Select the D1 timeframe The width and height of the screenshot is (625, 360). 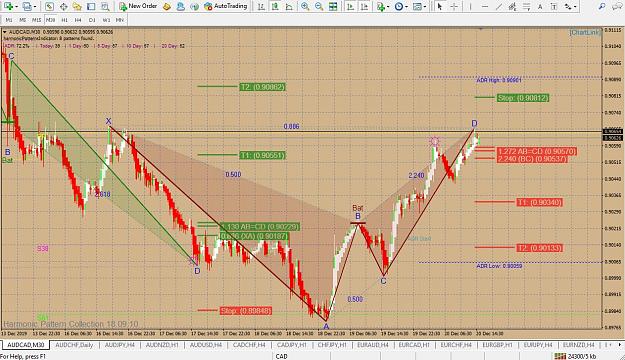tap(92, 20)
